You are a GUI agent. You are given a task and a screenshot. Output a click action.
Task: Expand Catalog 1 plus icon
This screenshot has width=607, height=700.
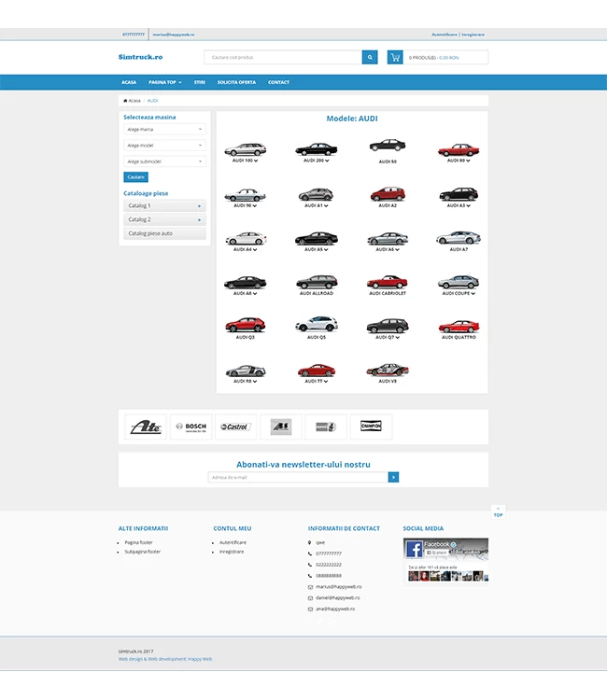tap(199, 206)
